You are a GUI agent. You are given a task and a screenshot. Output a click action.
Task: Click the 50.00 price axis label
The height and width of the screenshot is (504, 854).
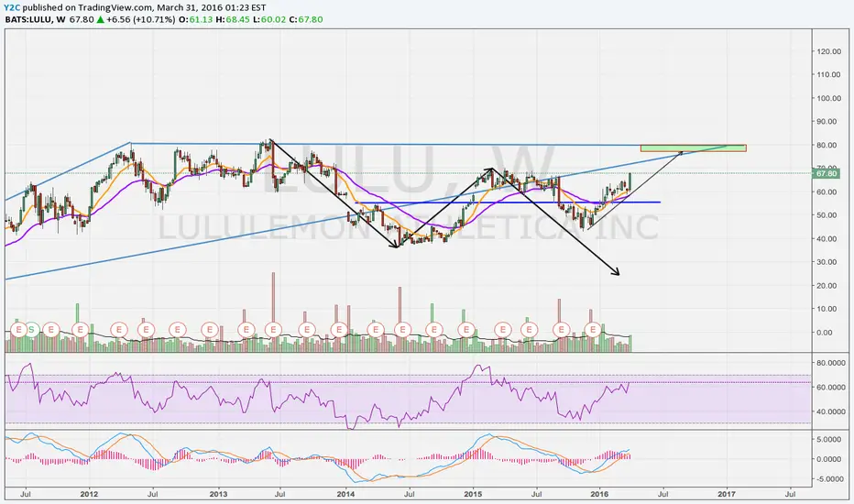tap(827, 215)
